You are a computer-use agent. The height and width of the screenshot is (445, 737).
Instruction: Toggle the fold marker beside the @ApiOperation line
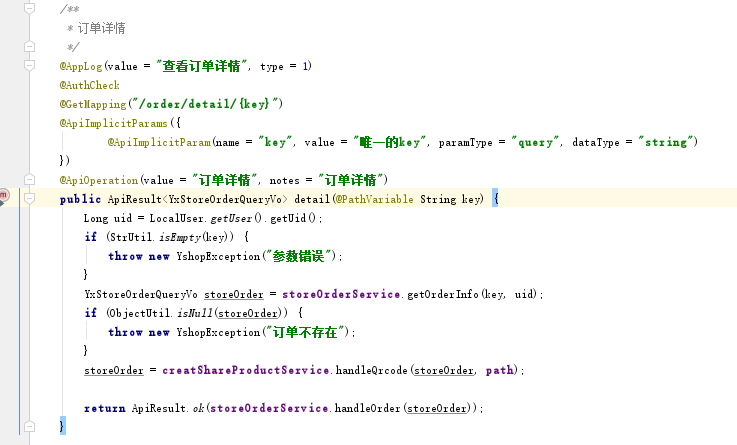(29, 179)
